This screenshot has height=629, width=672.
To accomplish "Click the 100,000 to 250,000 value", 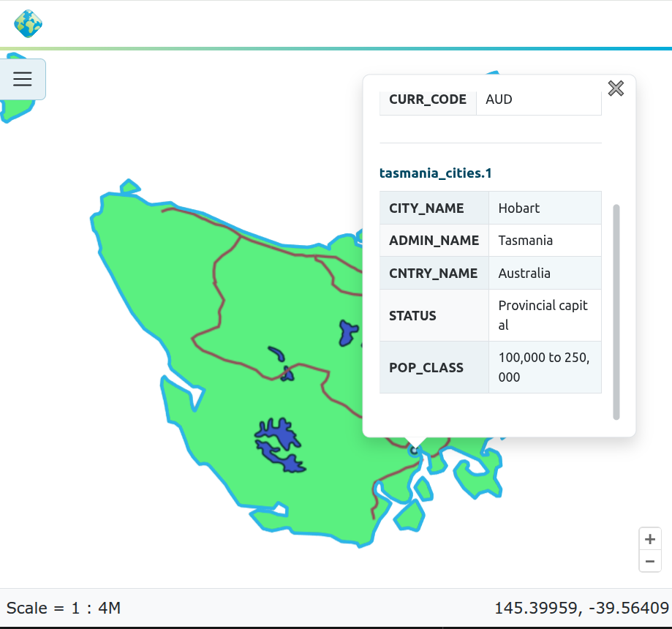I will 544,367.
